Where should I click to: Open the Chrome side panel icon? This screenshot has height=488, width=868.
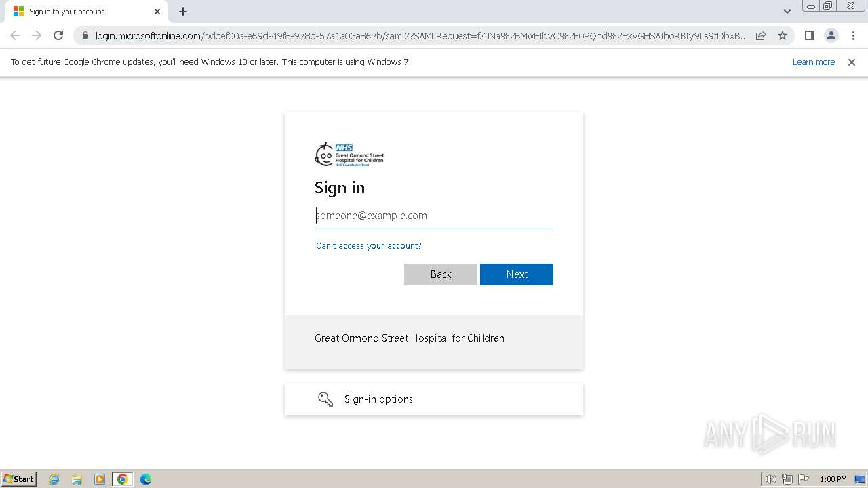pyautogui.click(x=809, y=35)
